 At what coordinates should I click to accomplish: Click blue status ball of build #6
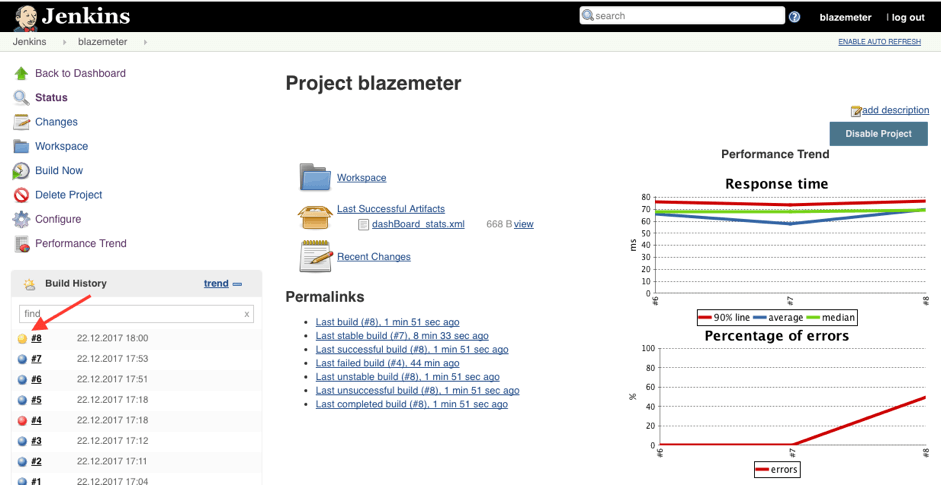22,380
